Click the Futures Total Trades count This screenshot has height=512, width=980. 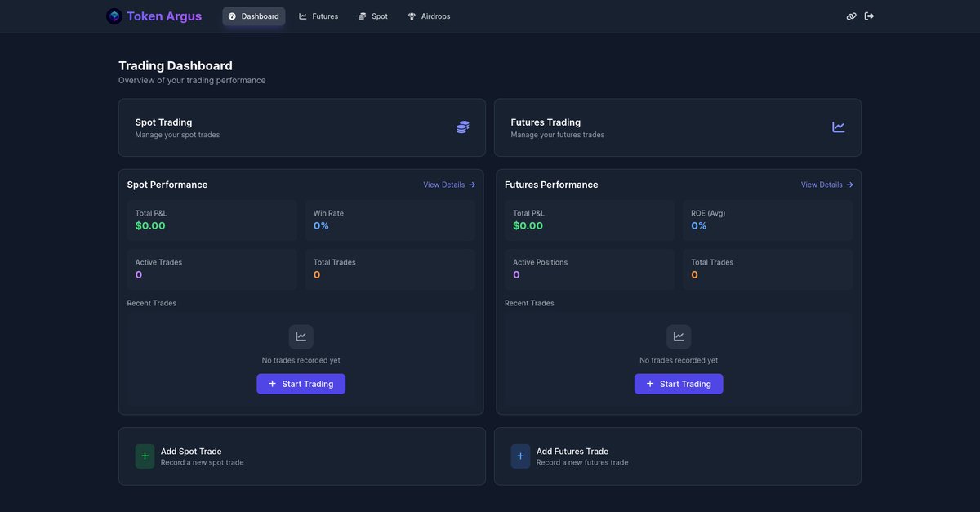pyautogui.click(x=695, y=275)
